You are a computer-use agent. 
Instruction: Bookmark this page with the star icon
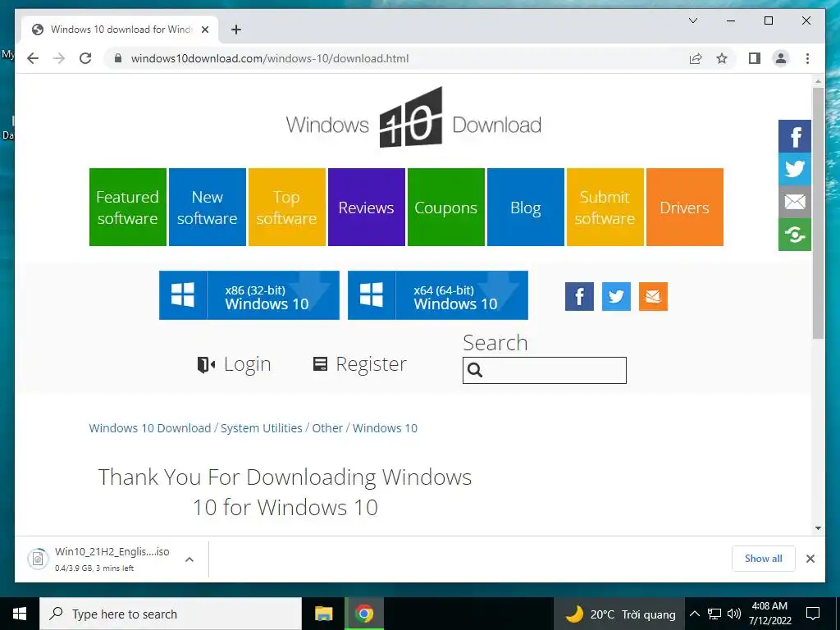(722, 58)
